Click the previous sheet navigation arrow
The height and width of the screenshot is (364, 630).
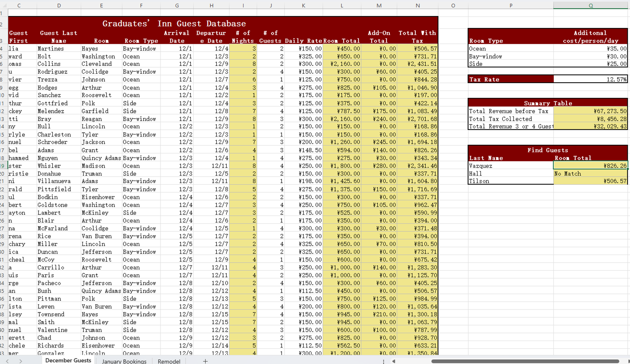click(7, 361)
